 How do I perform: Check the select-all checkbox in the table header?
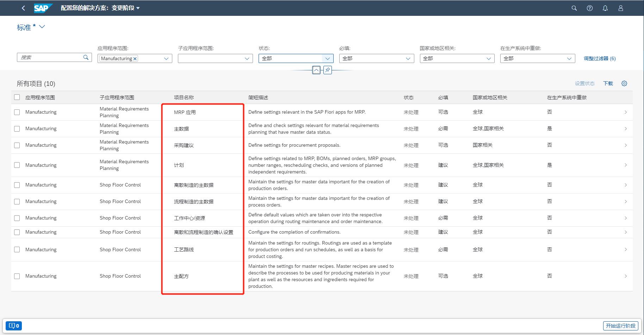coord(17,97)
